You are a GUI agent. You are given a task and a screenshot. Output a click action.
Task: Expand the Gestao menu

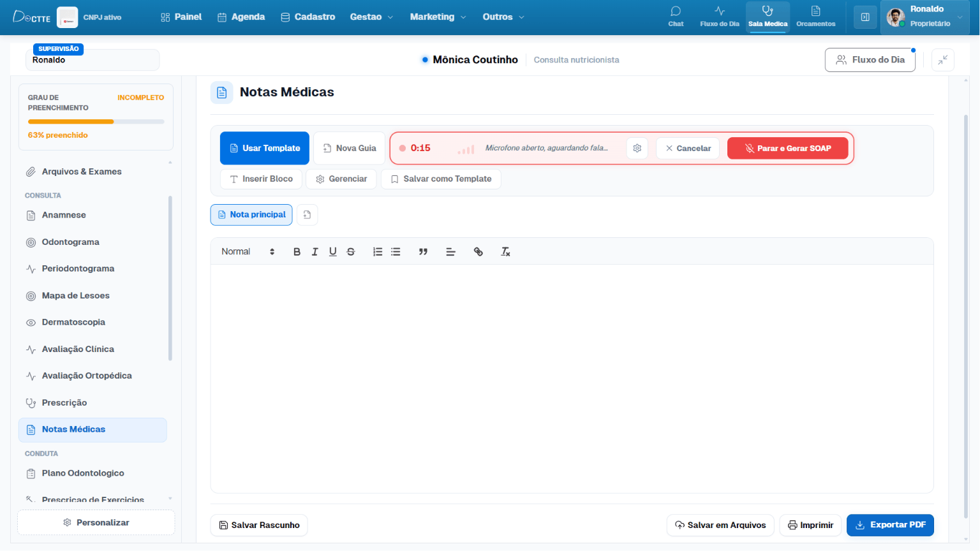(371, 17)
